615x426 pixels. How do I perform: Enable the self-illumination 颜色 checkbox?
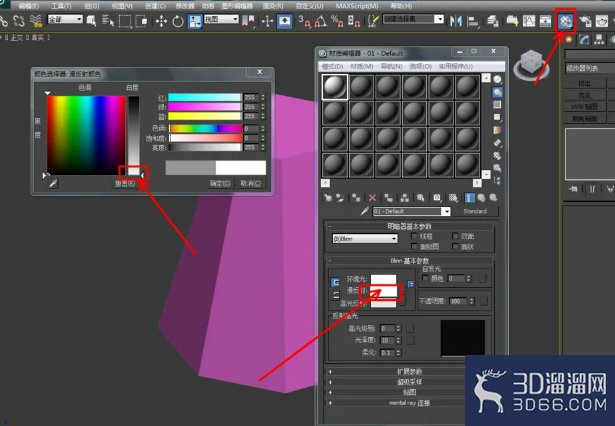pos(425,278)
